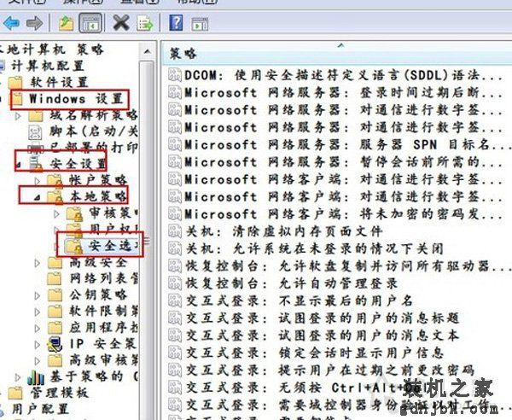Viewport: 512px width, 420px height.
Task: Click the Back arrow toolbar icon
Action: click(11, 24)
